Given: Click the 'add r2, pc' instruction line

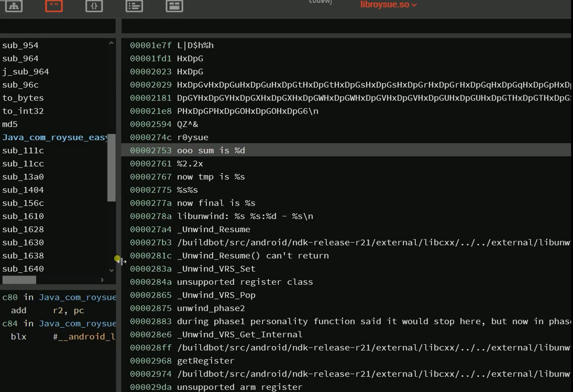Looking at the screenshot, I should point(47,311).
